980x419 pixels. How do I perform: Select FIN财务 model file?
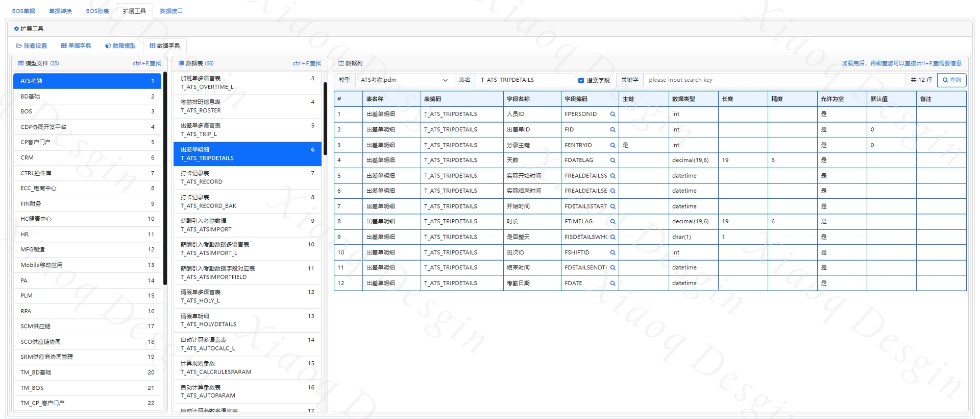click(x=87, y=203)
